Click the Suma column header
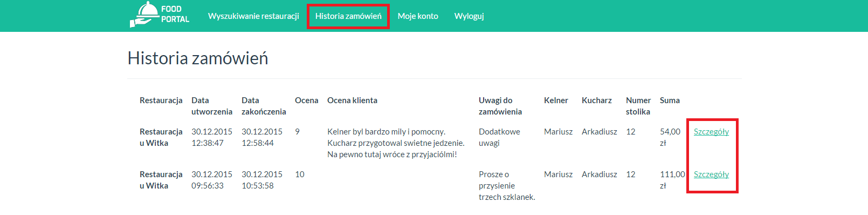Image resolution: width=868 pixels, height=215 pixels. (670, 100)
